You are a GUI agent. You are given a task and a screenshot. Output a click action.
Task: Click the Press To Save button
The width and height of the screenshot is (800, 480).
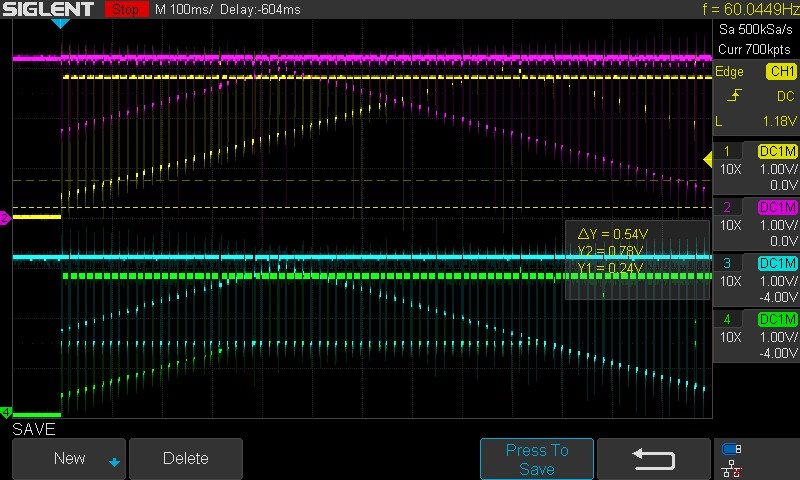pyautogui.click(x=536, y=459)
